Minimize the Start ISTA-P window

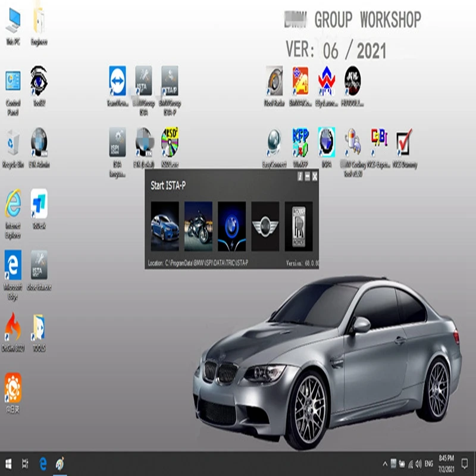pos(307,176)
